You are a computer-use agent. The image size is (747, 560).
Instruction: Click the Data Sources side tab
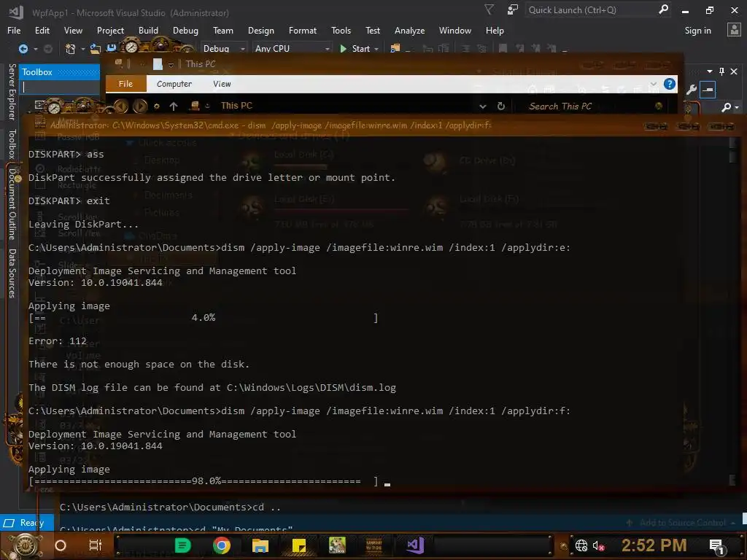coord(12,273)
